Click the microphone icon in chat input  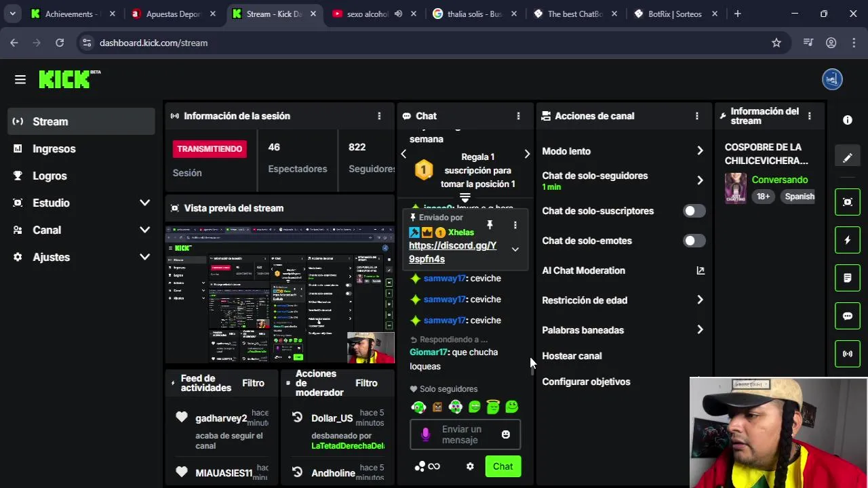click(425, 435)
